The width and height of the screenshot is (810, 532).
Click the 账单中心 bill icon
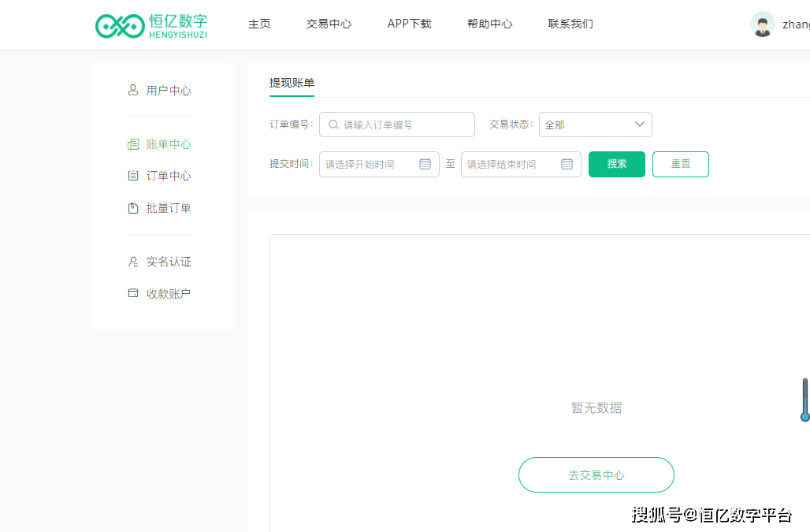pos(132,144)
